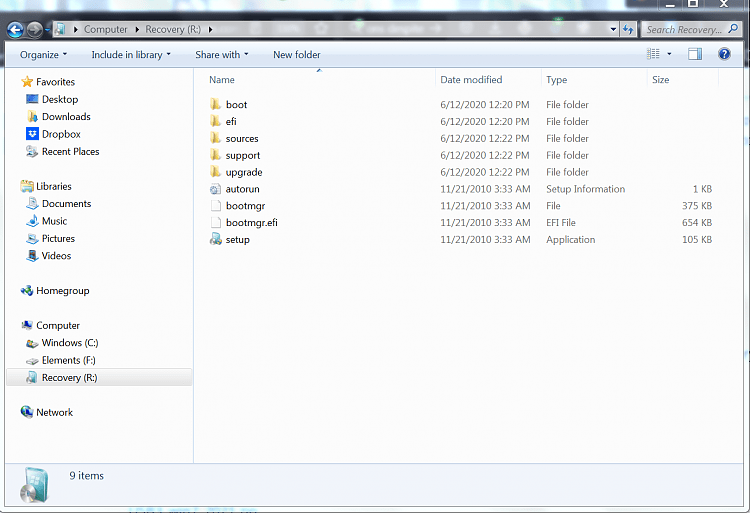Select the boot folder icon
Image resolution: width=750 pixels, height=513 pixels.
(215, 104)
